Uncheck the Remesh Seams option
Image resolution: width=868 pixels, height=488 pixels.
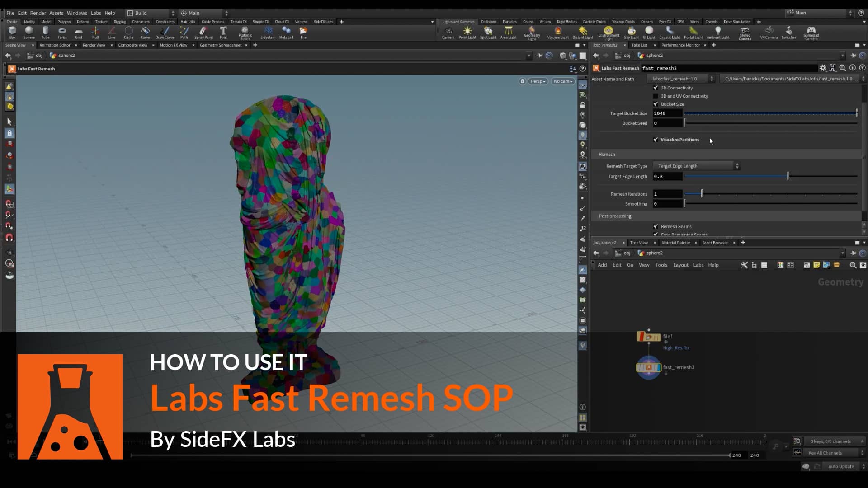click(656, 226)
